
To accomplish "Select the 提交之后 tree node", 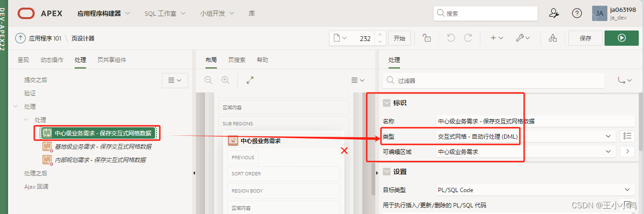I will pos(36,80).
